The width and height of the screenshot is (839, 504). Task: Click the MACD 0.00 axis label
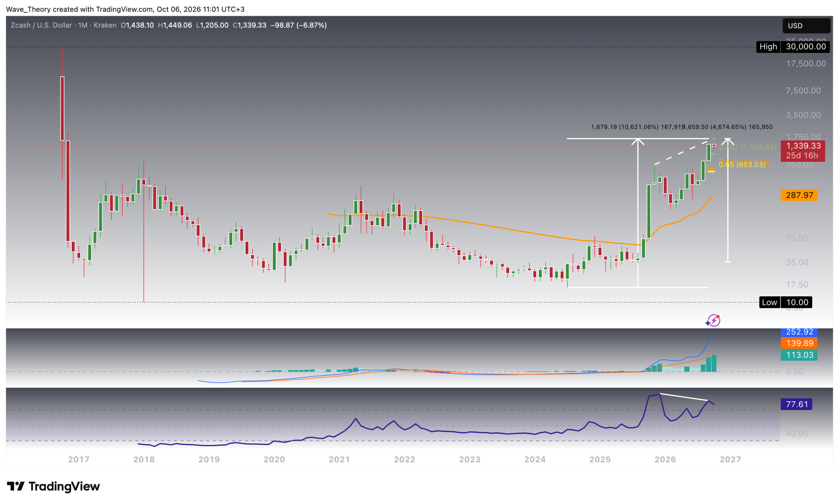pyautogui.click(x=794, y=372)
